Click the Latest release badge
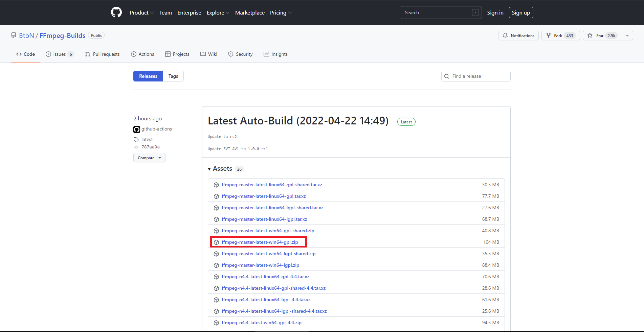 coord(406,122)
